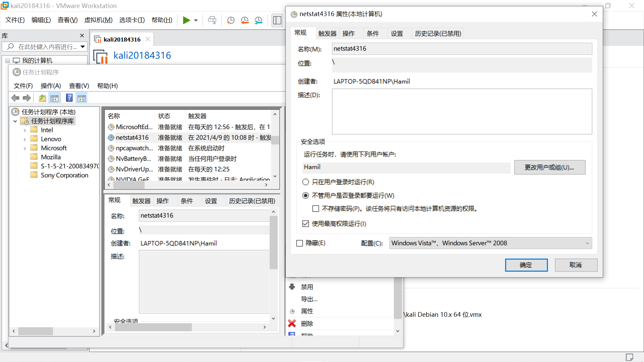644x362 pixels.
Task: Check the 'Do not store password' checkbox
Action: coord(316,208)
